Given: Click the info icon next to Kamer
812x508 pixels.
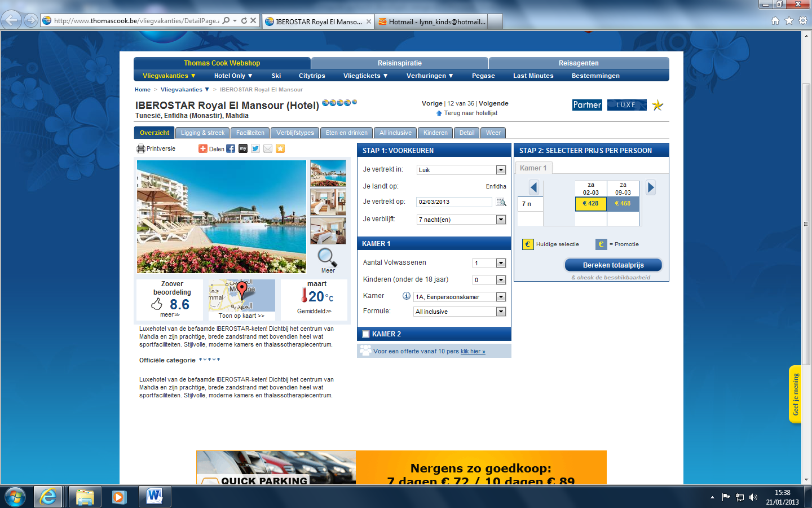Looking at the screenshot, I should pyautogui.click(x=406, y=296).
